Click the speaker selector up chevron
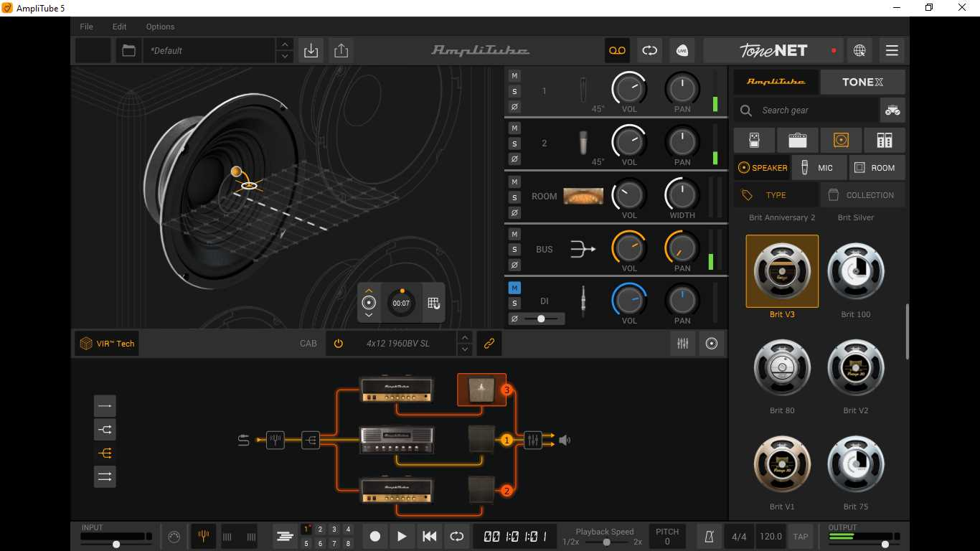This screenshot has width=980, height=551. [369, 290]
